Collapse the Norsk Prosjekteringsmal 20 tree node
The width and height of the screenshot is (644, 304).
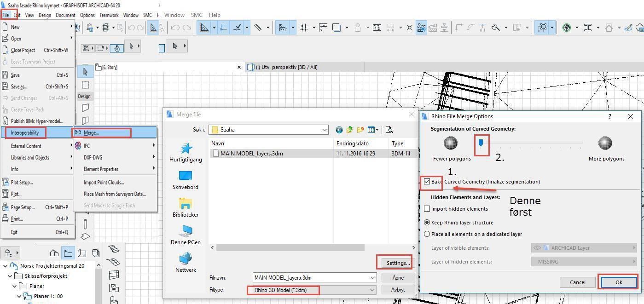pos(6,266)
